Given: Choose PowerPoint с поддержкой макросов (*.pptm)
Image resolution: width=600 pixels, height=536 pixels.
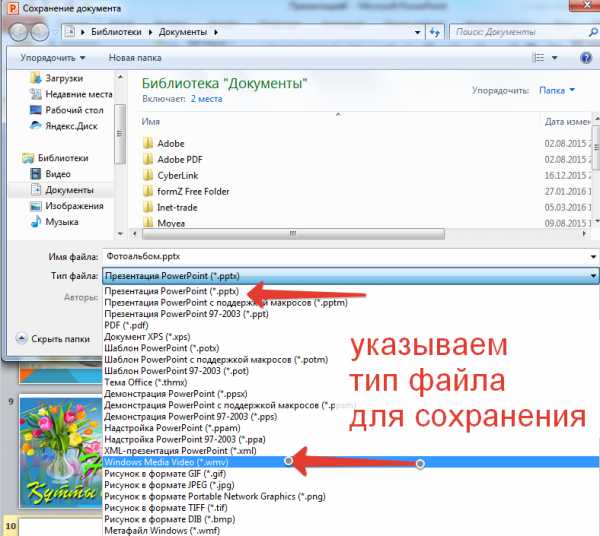Looking at the screenshot, I should [x=226, y=303].
